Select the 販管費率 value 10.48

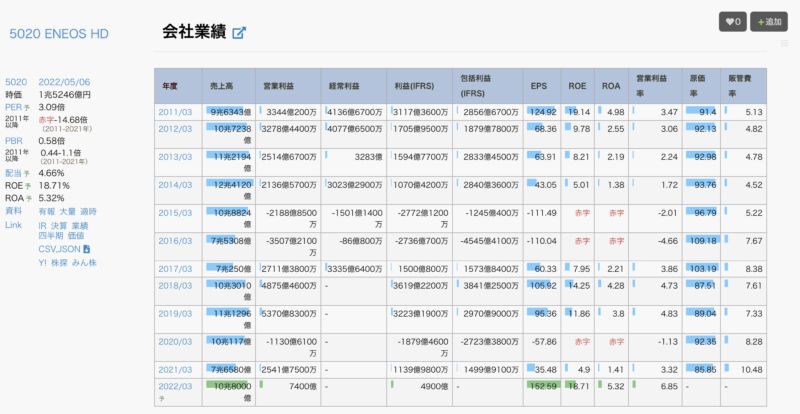coord(744,370)
